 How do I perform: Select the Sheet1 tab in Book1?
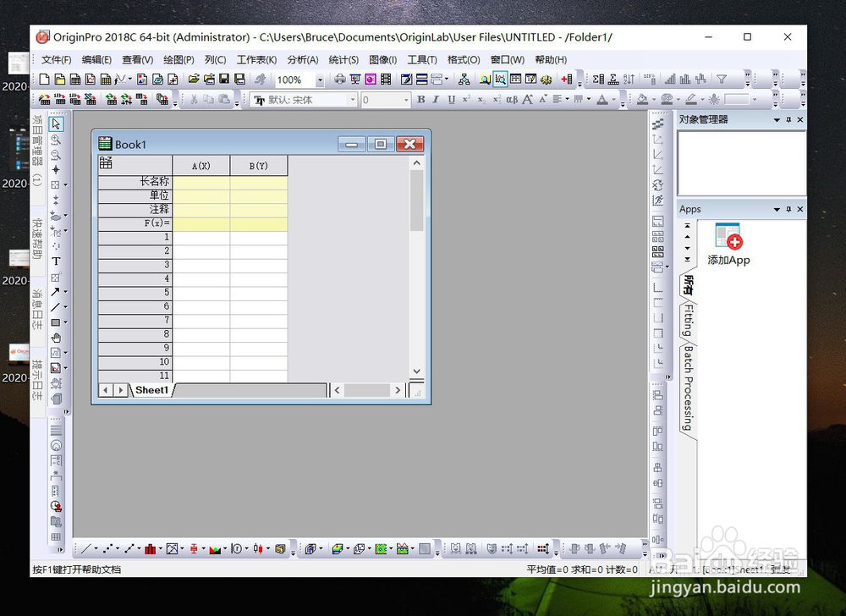coord(151,390)
